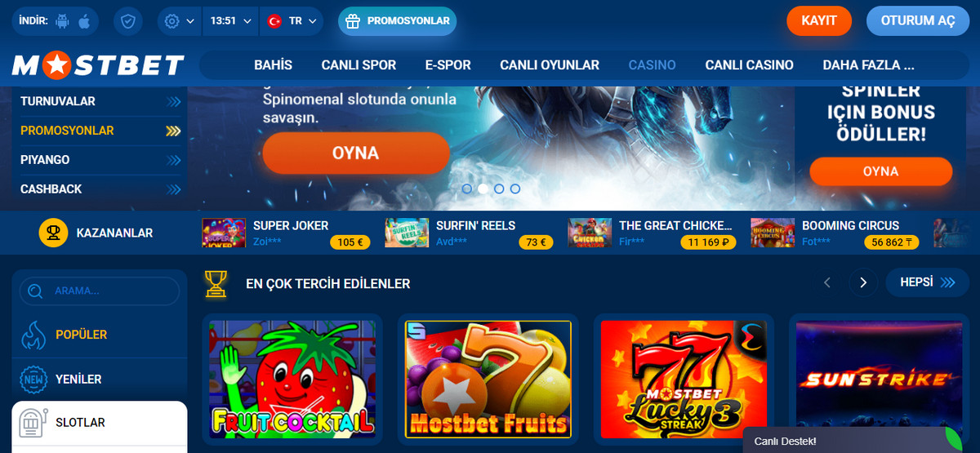Go to the Canlı Casino tab
The image size is (980, 453).
[x=749, y=64]
